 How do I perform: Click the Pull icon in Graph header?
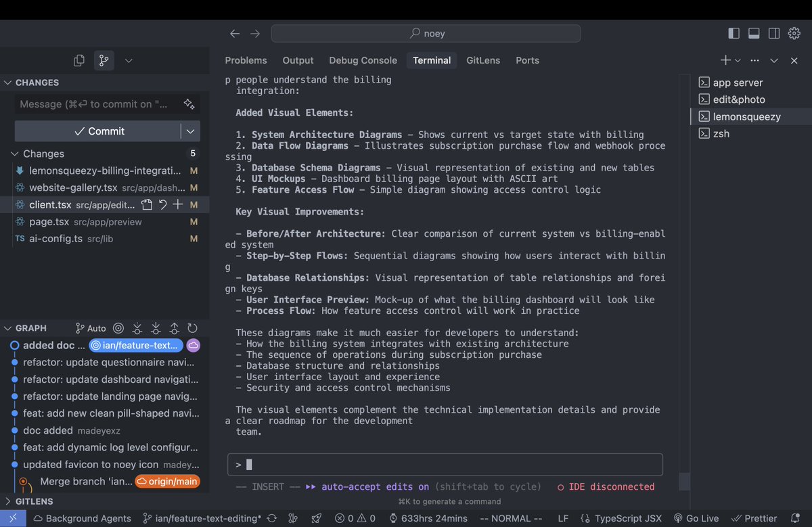[x=156, y=328]
